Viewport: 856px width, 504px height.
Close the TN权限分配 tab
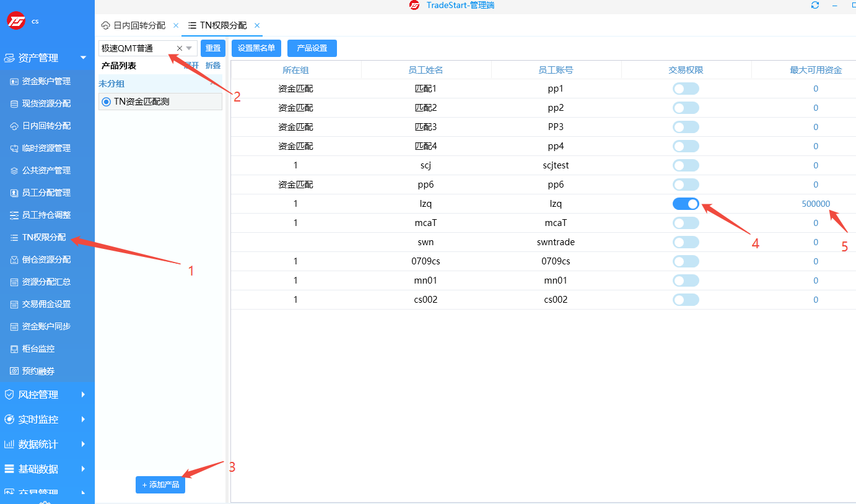click(257, 25)
